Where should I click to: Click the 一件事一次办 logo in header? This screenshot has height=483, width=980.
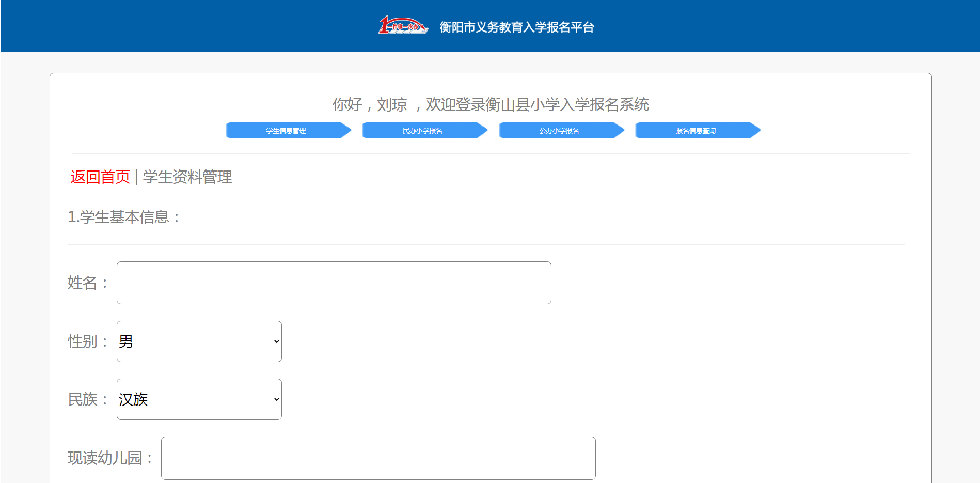(403, 26)
